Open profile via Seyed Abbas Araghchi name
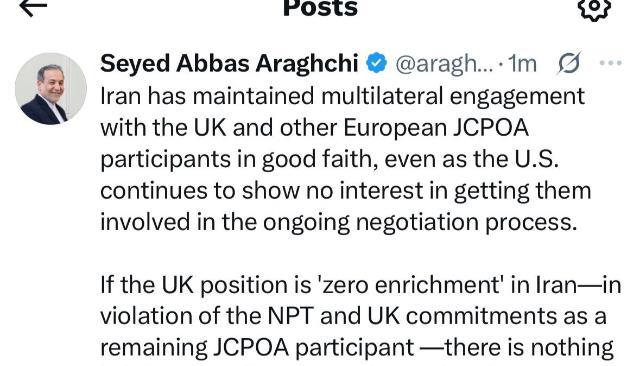 point(229,64)
